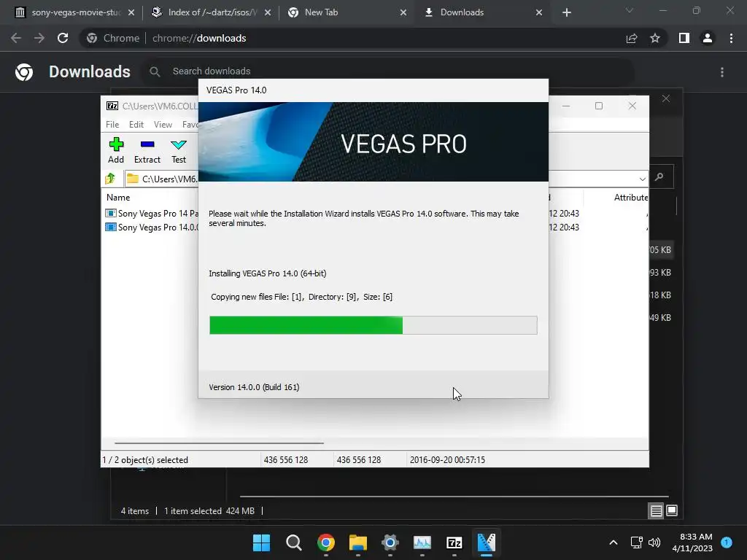Toggle Chrome side panel icon
747x560 pixels.
click(x=684, y=38)
